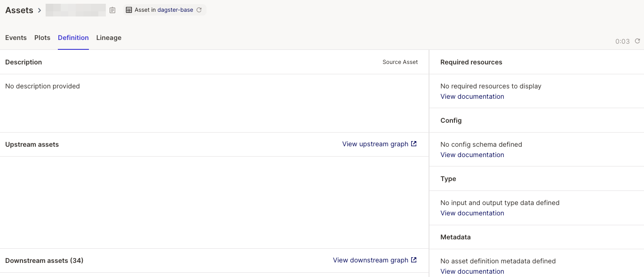Click the external-link icon beside View downstream graph
644x277 pixels.
tap(413, 260)
